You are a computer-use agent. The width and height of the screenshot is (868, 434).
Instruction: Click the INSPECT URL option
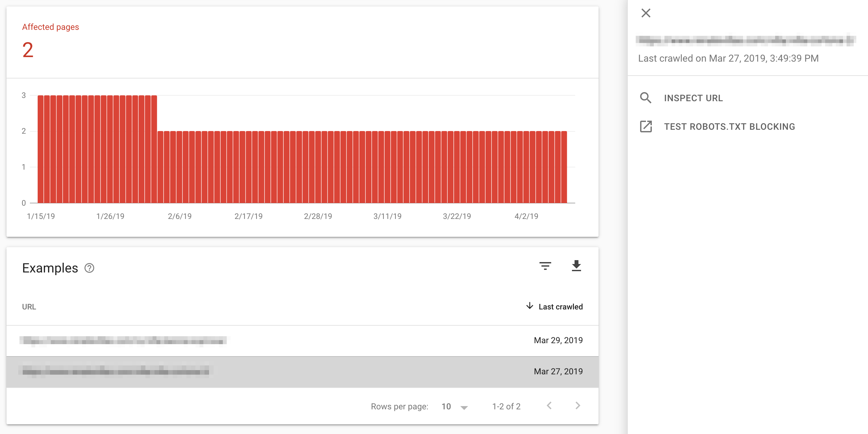point(693,98)
